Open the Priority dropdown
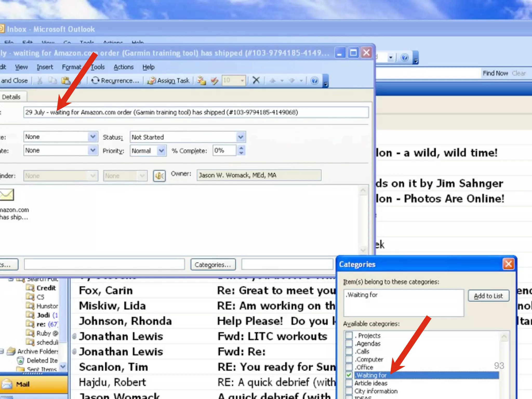This screenshot has height=399, width=532. point(161,151)
